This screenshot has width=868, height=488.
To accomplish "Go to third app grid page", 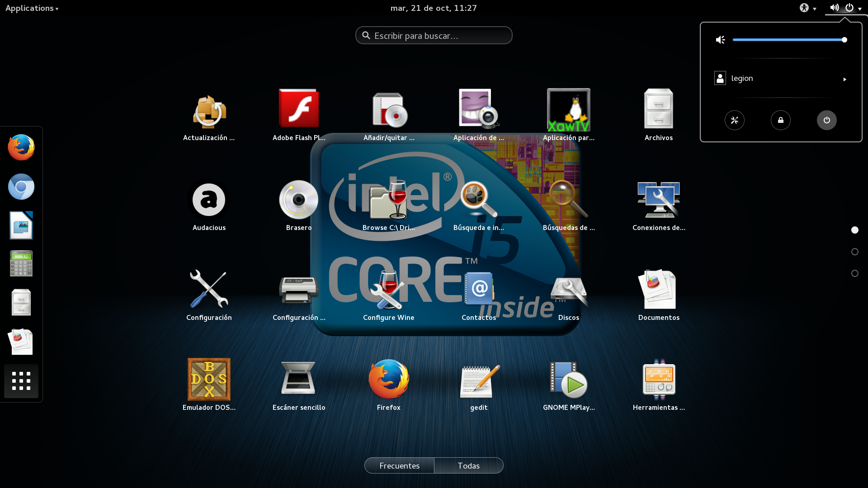I will click(854, 273).
